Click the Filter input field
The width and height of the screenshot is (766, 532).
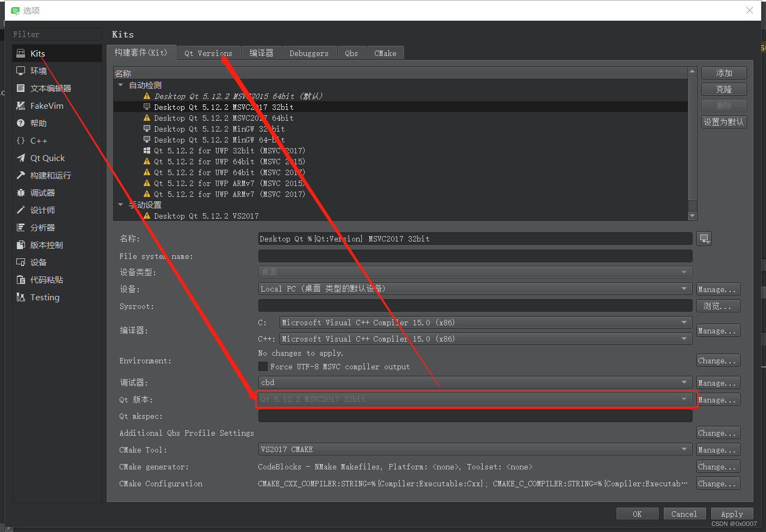[x=57, y=34]
